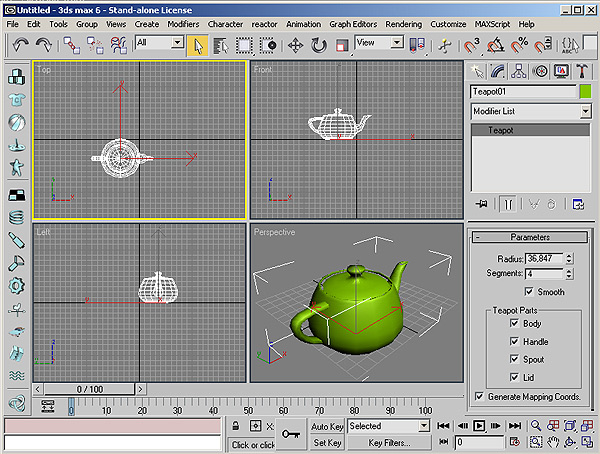Open the Modify panel tab
600x454 pixels.
tap(499, 70)
